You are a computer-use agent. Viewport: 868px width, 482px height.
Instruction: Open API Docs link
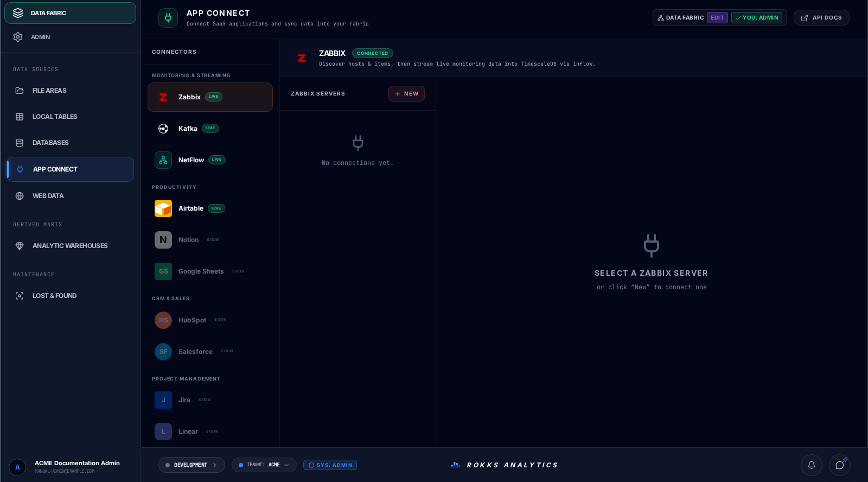tap(821, 18)
